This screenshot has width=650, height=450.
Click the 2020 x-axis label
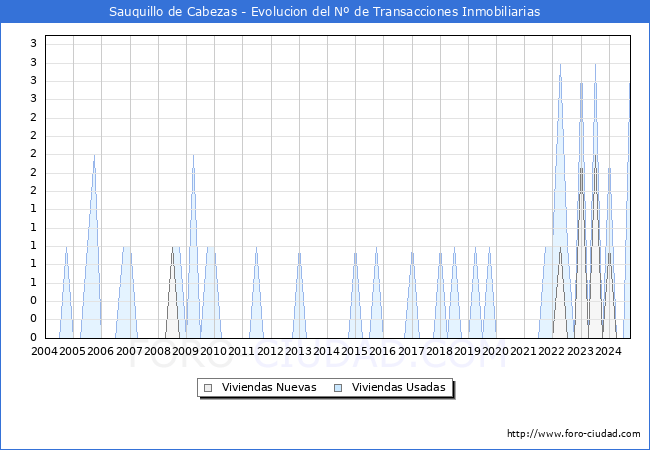495,351
